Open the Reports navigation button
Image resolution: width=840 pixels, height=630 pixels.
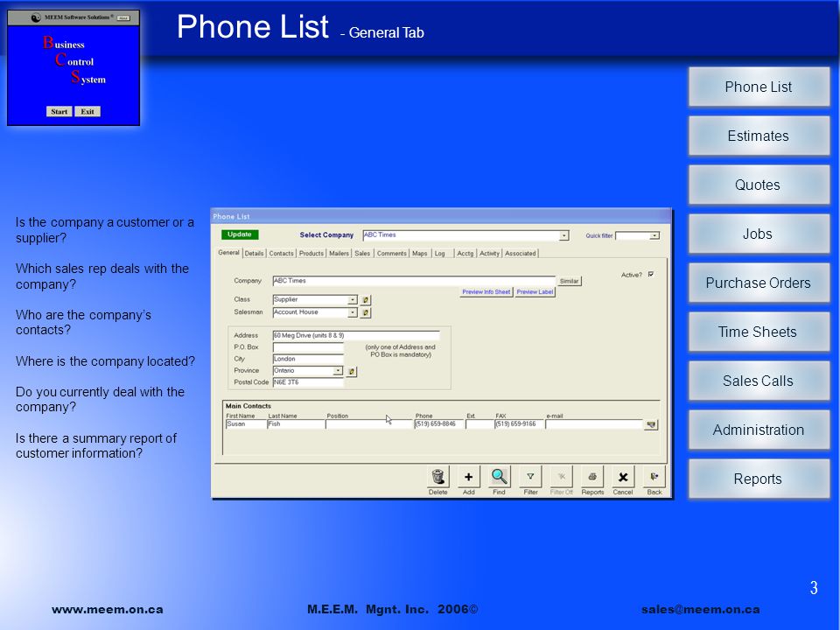tap(759, 479)
